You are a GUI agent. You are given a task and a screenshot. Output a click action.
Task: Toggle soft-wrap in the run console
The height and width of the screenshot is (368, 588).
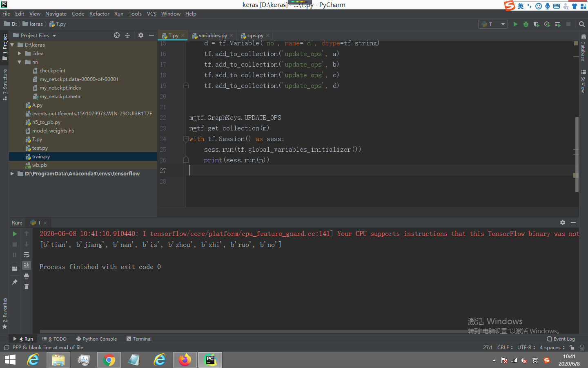[27, 254]
